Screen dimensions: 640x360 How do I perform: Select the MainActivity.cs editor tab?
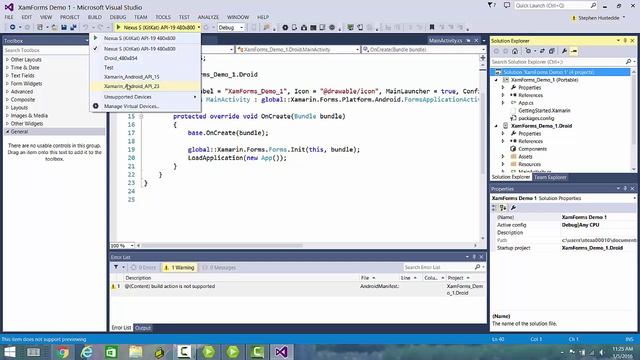tap(445, 41)
